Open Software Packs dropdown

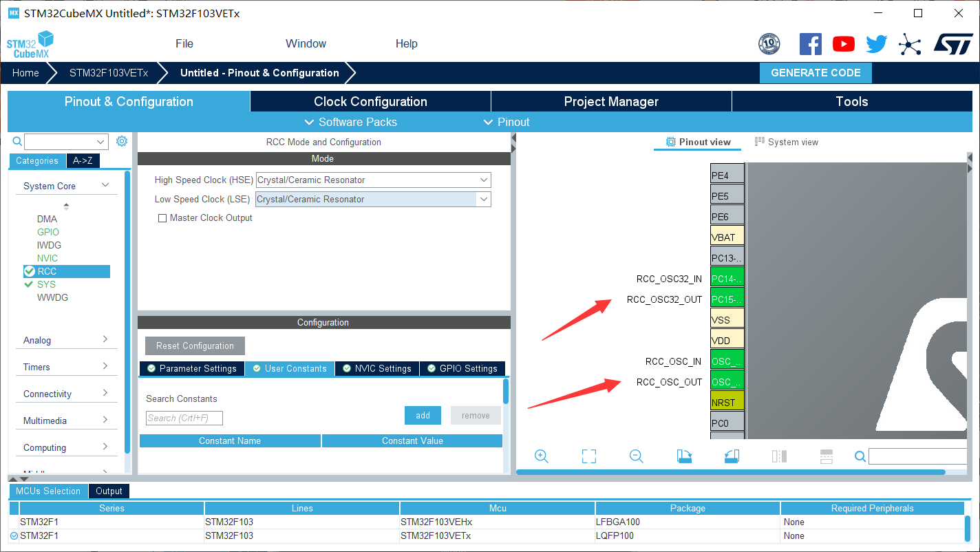[350, 122]
